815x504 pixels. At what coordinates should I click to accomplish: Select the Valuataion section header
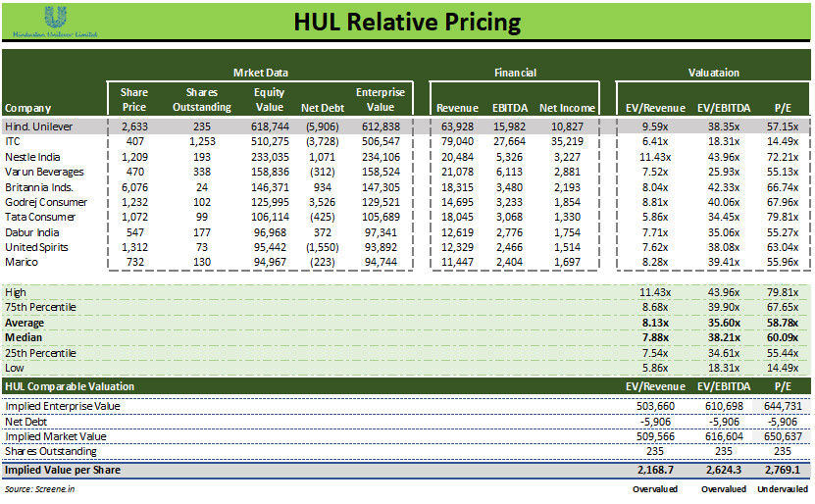tap(714, 73)
